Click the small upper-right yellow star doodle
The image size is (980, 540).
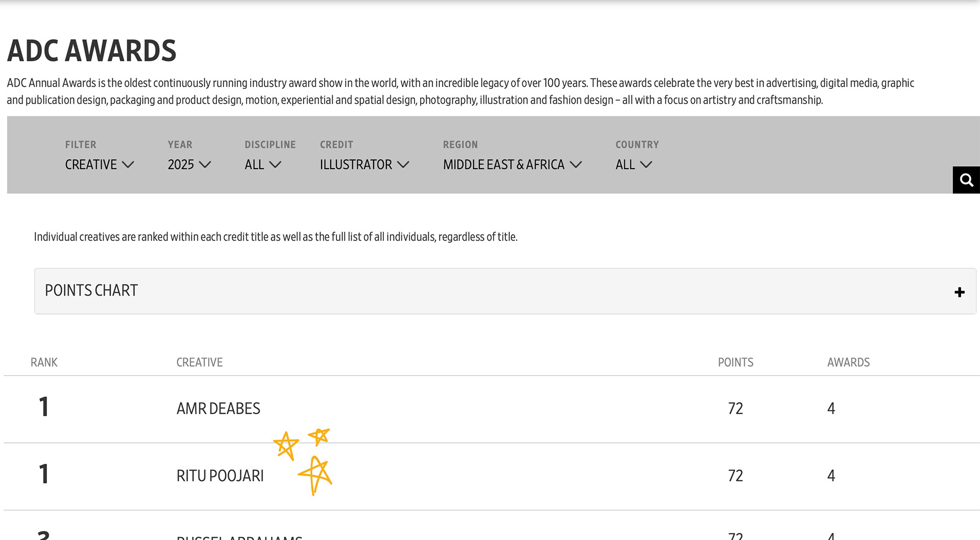[x=320, y=436]
